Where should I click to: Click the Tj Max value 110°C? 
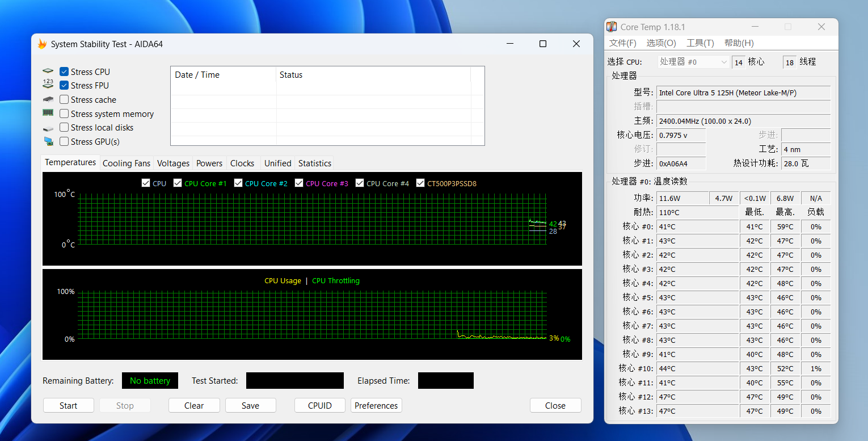click(x=698, y=212)
